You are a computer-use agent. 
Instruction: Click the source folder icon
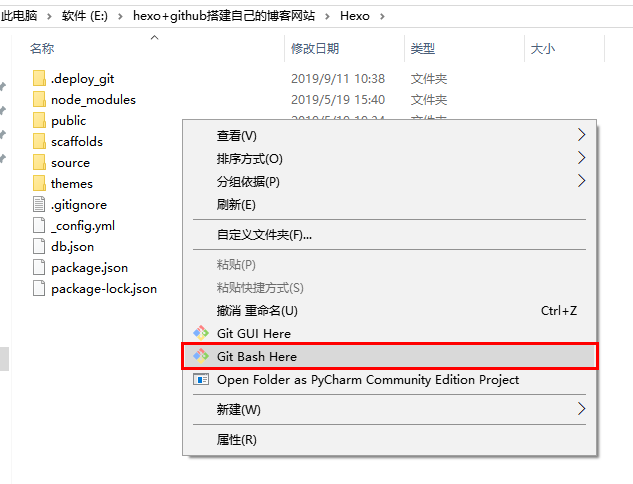pyautogui.click(x=39, y=162)
